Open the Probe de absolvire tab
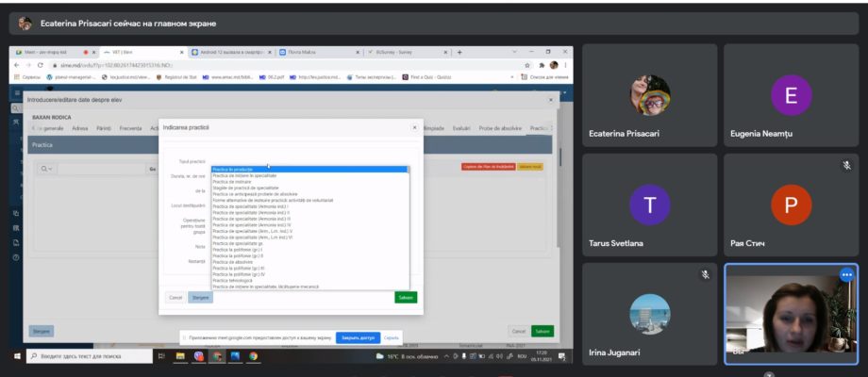Viewport: 868px width, 377px height. tap(500, 128)
